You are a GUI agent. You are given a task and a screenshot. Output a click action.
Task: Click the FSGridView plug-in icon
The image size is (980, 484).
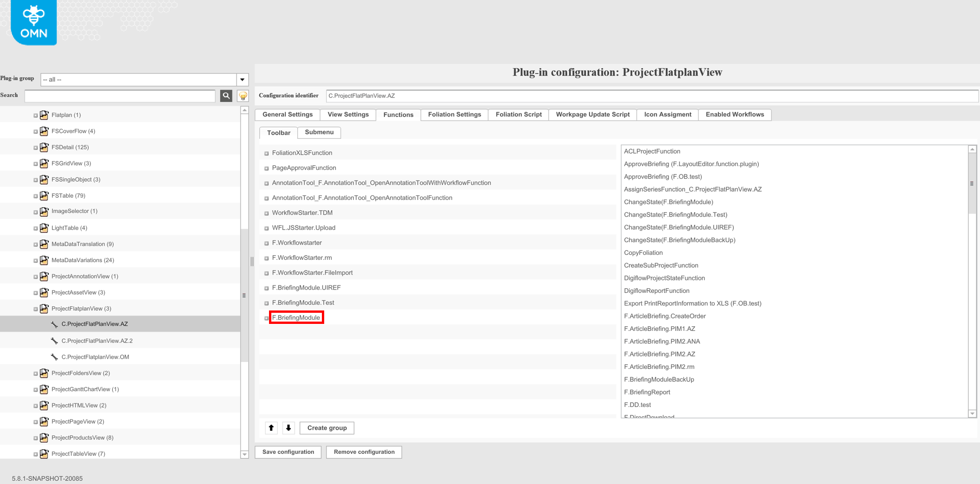click(44, 163)
